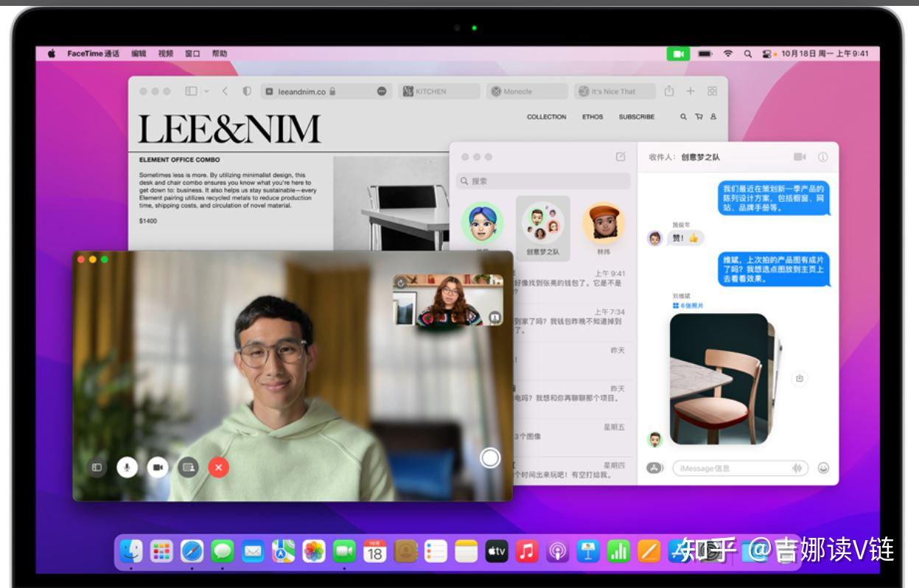Open the FaceTime通话 menu
Viewport: 919px width, 588px height.
click(93, 54)
